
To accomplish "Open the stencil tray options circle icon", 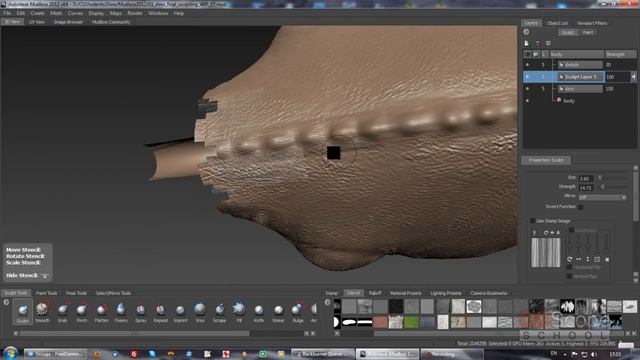I will pos(327,302).
